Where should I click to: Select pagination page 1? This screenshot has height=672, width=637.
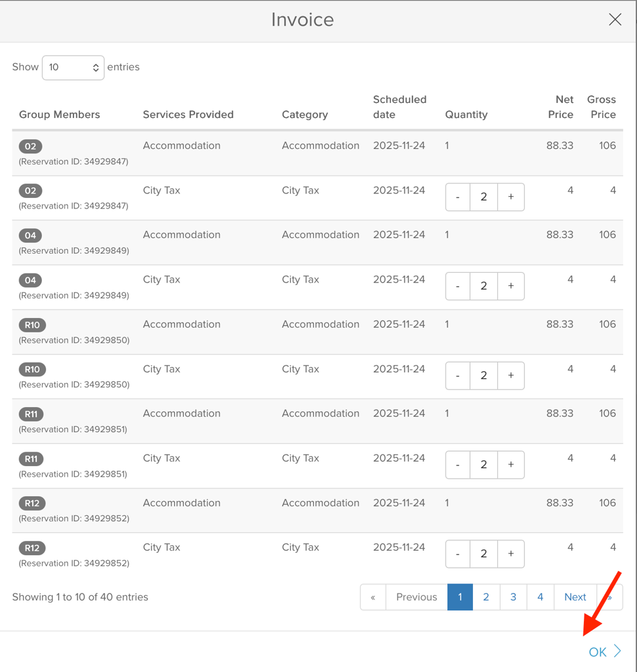460,597
